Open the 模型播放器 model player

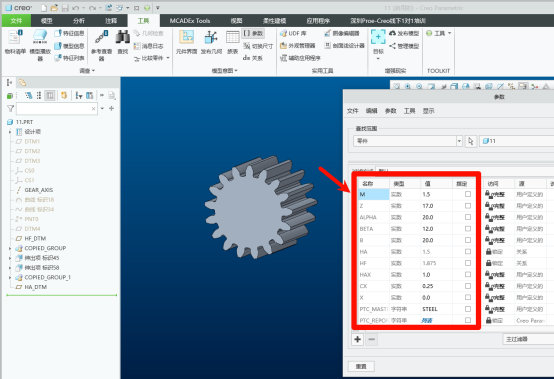(x=40, y=45)
